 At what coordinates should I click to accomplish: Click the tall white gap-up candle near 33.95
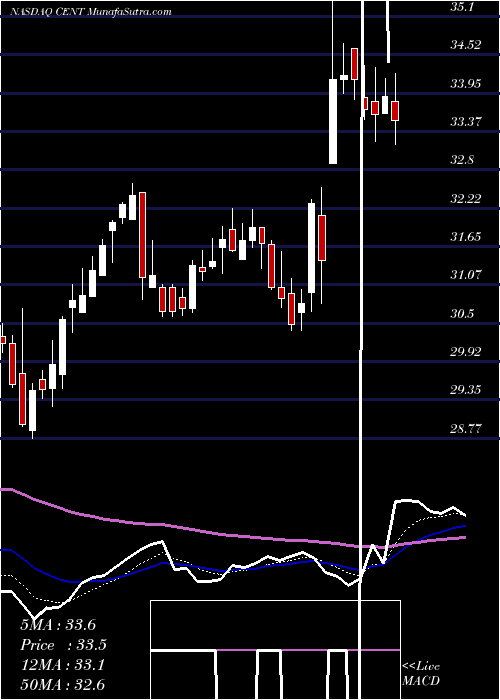333,121
